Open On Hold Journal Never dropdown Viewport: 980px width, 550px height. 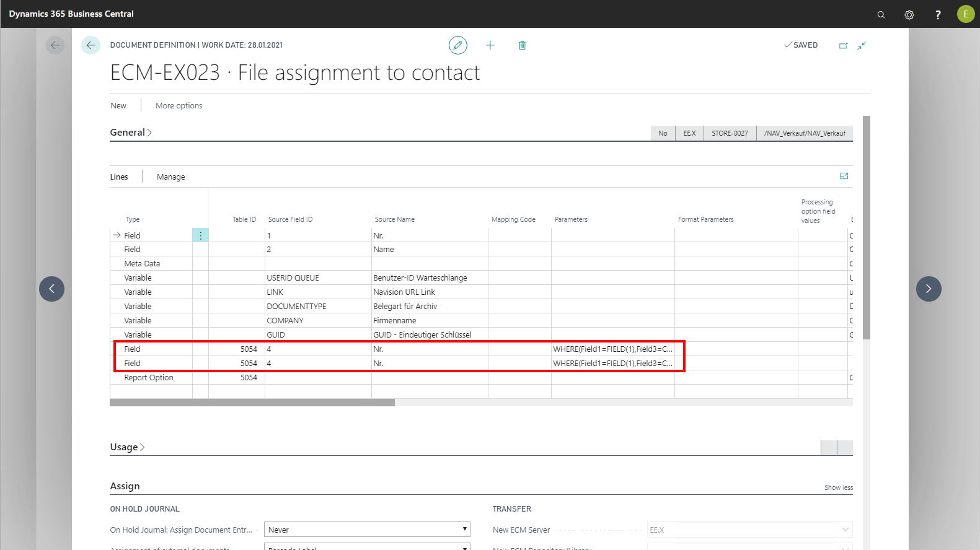click(x=367, y=530)
